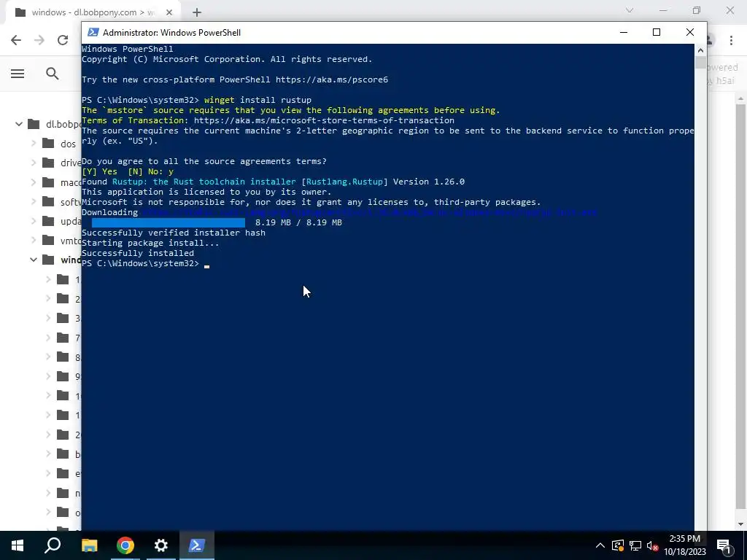
Task: Expand the dos folder chevron
Action: tap(34, 143)
